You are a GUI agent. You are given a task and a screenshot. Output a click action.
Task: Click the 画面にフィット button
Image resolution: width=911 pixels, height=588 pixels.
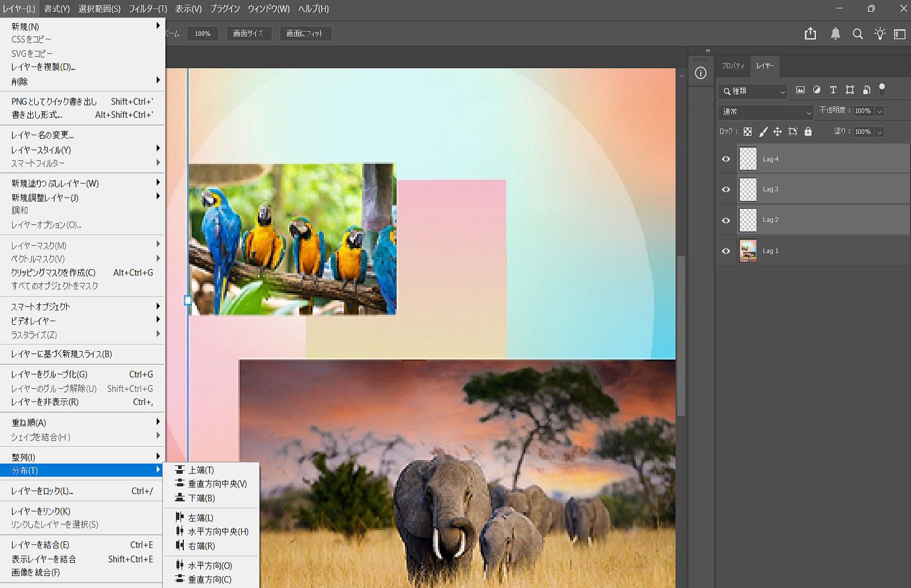tap(305, 34)
